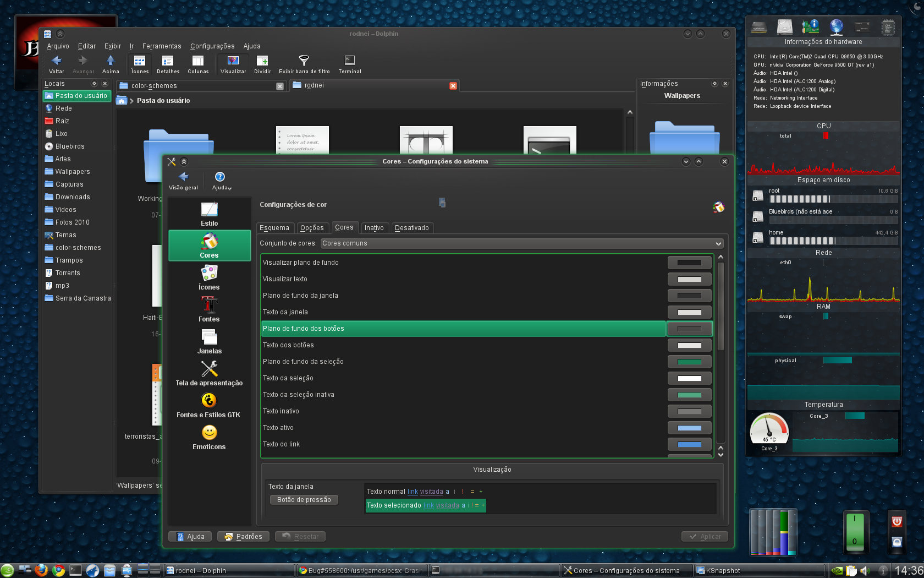This screenshot has height=578, width=924.
Task: Click Dolphin's Dividir split view icon
Action: [x=262, y=64]
